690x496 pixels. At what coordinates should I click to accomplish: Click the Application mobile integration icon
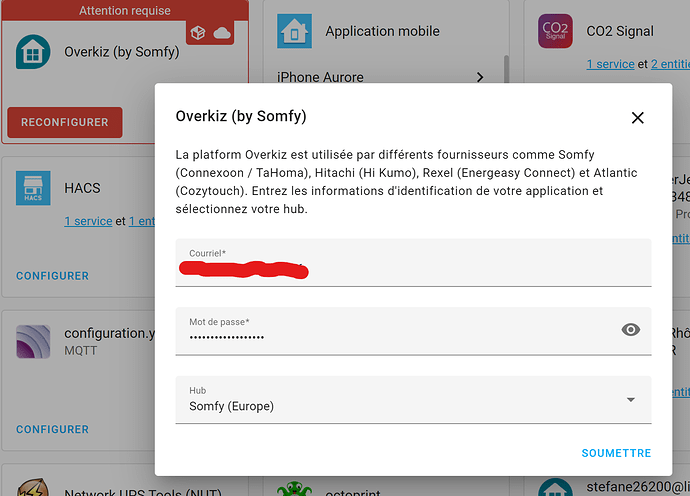294,31
